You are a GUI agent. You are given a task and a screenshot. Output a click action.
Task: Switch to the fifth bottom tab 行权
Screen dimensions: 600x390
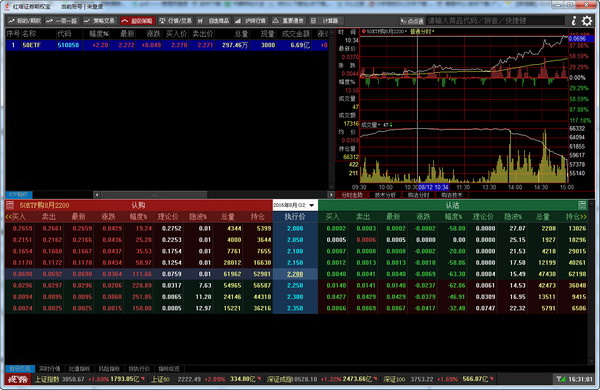tap(139, 369)
